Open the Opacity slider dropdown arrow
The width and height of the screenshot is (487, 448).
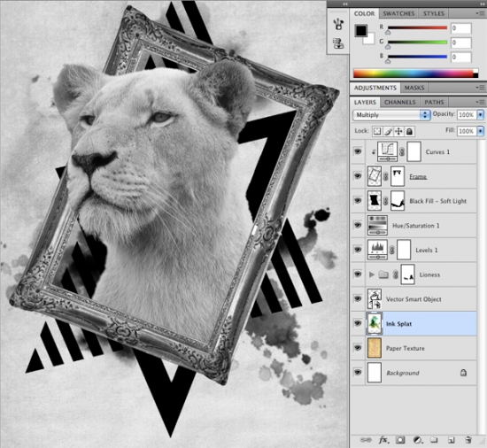point(481,114)
